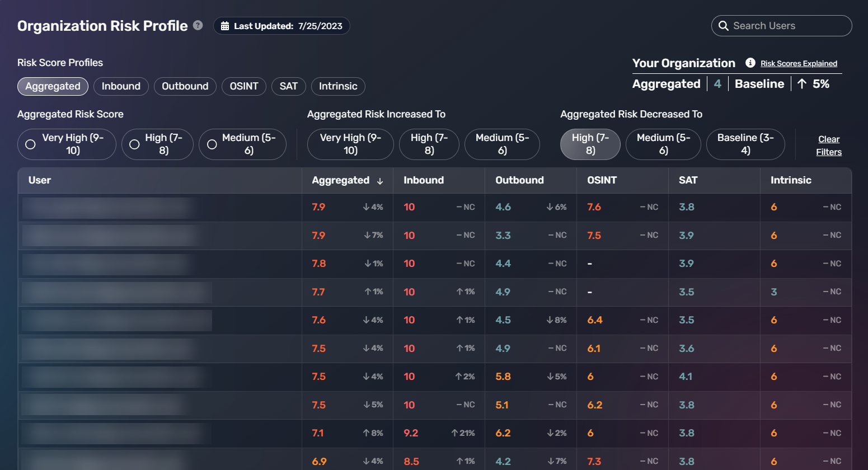Click the magnifier icon in Search Users
Viewport: 868px width, 470px height.
724,26
